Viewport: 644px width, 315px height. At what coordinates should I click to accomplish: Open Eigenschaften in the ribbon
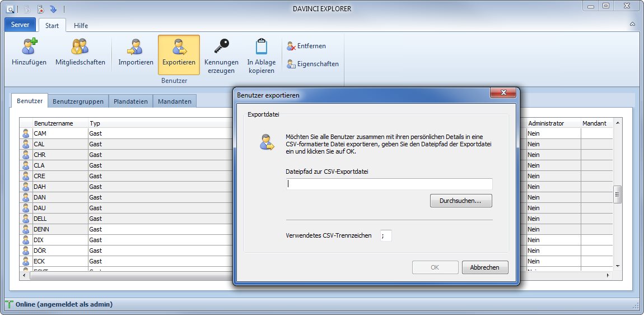click(x=313, y=64)
